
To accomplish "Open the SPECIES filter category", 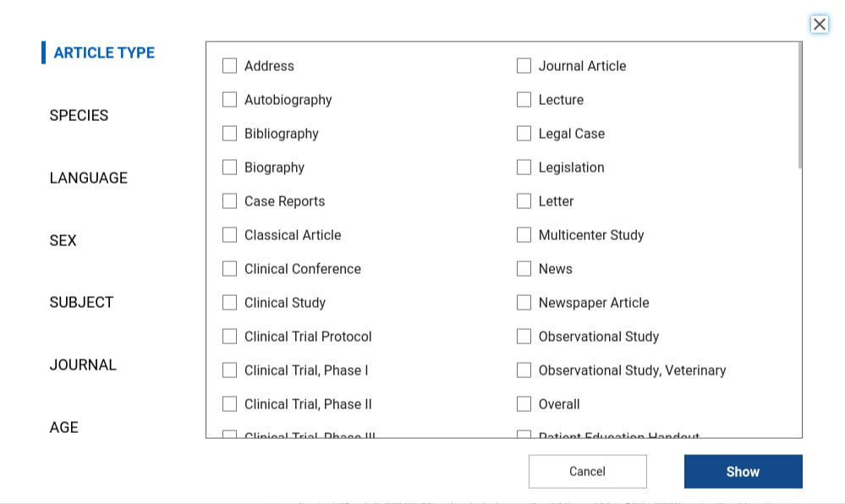I will [79, 115].
